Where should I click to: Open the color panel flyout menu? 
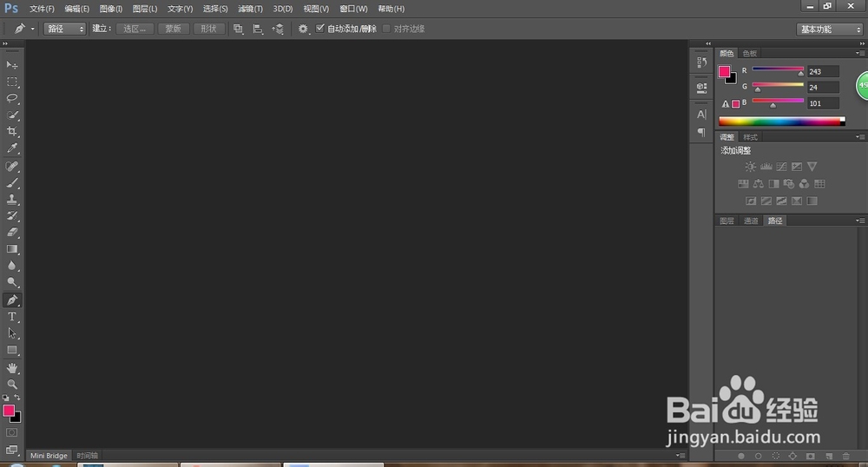pyautogui.click(x=859, y=53)
